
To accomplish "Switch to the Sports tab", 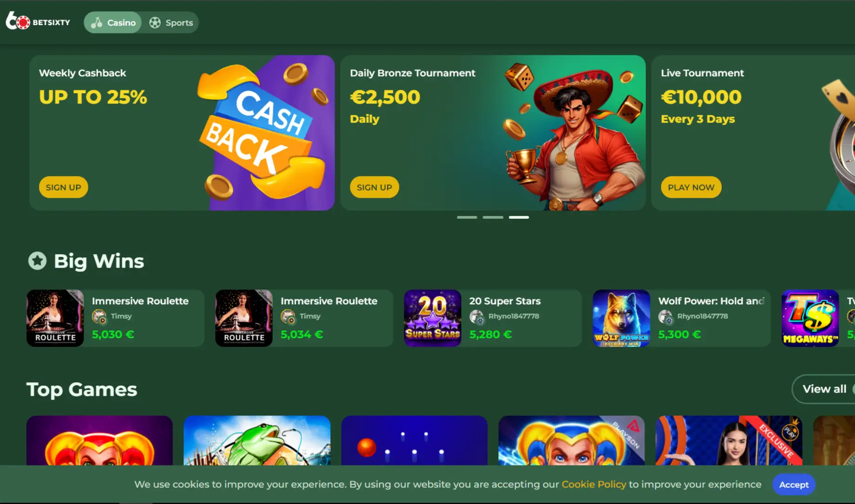I will click(x=171, y=22).
